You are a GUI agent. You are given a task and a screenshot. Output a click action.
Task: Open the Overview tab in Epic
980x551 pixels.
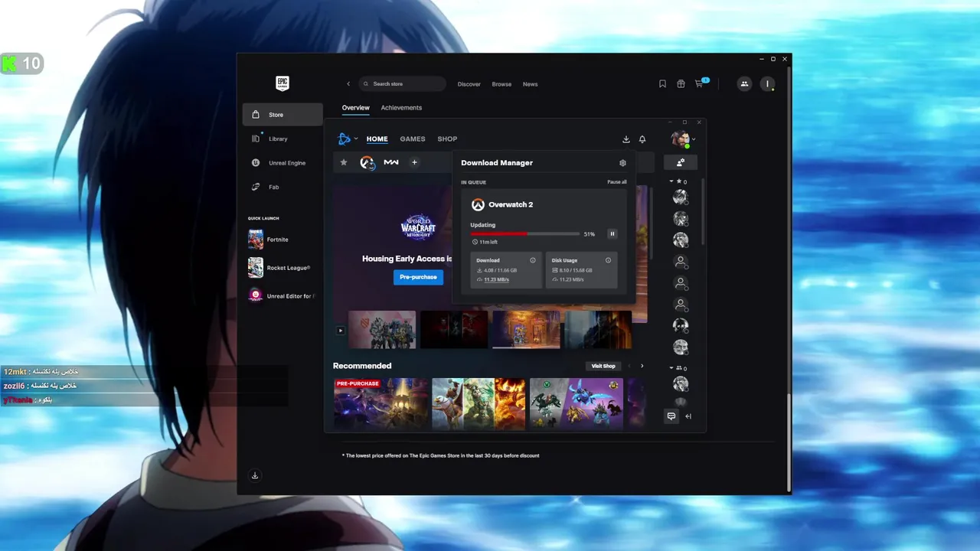(x=355, y=108)
